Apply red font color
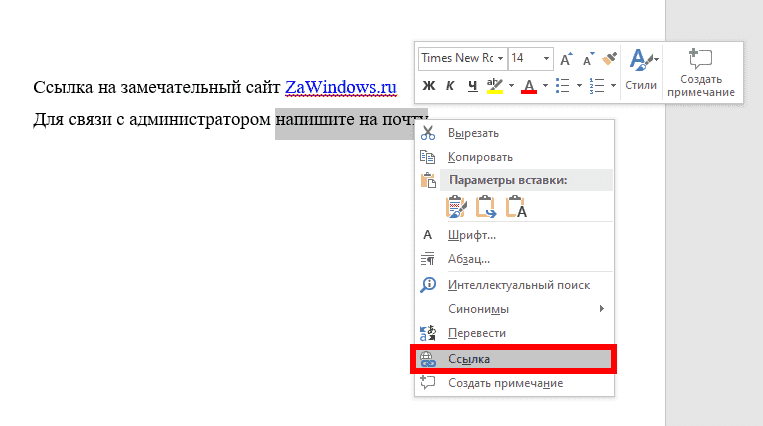This screenshot has height=426, width=763. [x=529, y=86]
